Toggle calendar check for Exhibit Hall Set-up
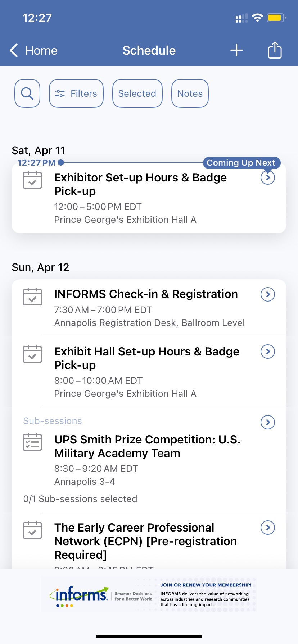 (x=32, y=354)
